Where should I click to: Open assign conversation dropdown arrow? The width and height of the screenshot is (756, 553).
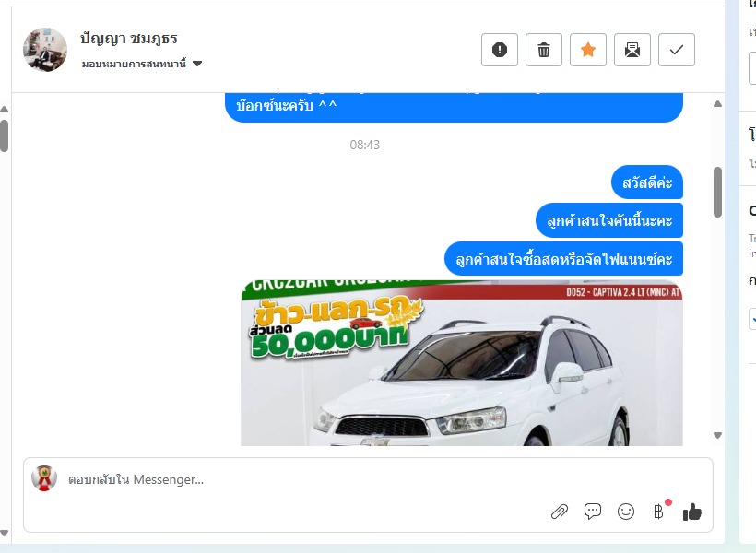click(197, 64)
